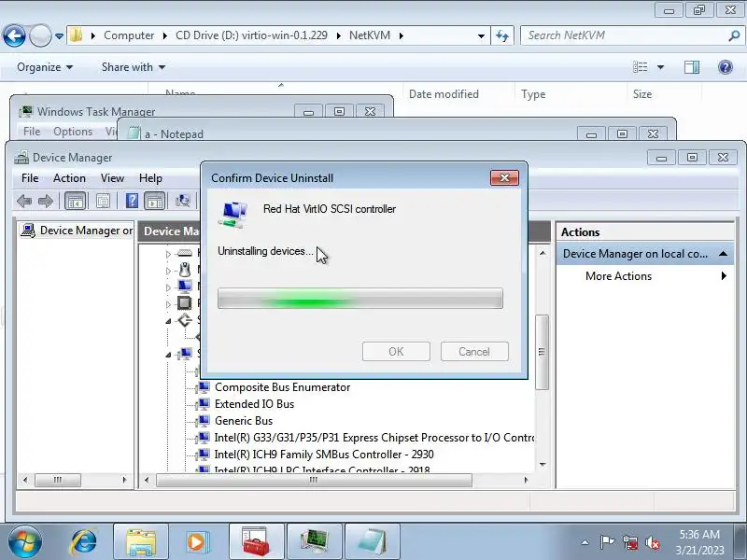
Task: Click the Computer breadcrumb in address bar
Action: click(x=129, y=35)
